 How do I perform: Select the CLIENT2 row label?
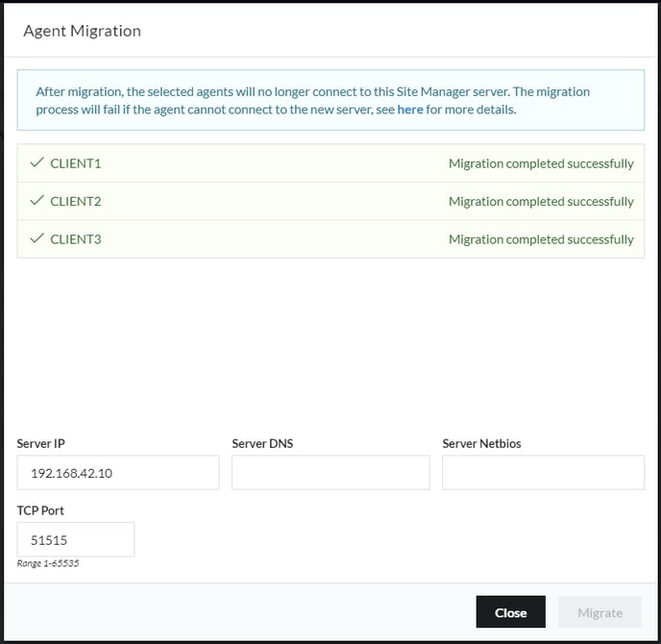[x=76, y=202]
